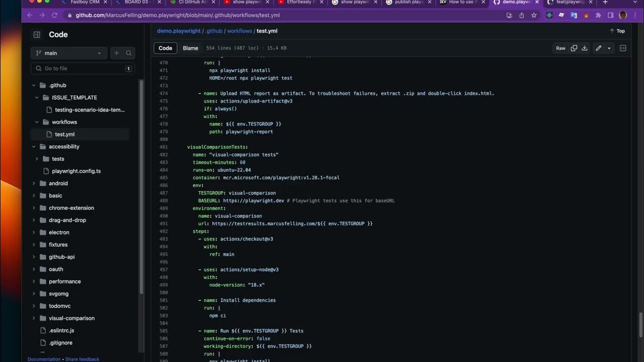Collapse the workflows folder chevron

[37, 122]
